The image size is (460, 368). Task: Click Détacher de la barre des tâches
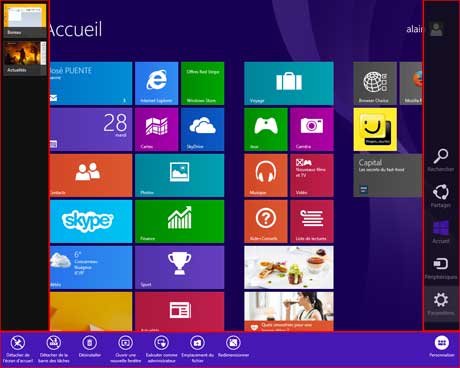(54, 349)
